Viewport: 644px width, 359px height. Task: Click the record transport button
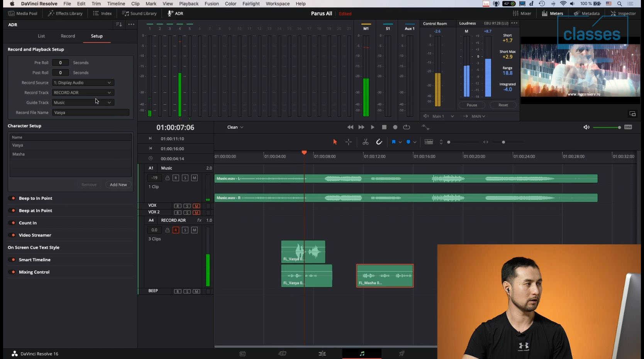coord(395,127)
